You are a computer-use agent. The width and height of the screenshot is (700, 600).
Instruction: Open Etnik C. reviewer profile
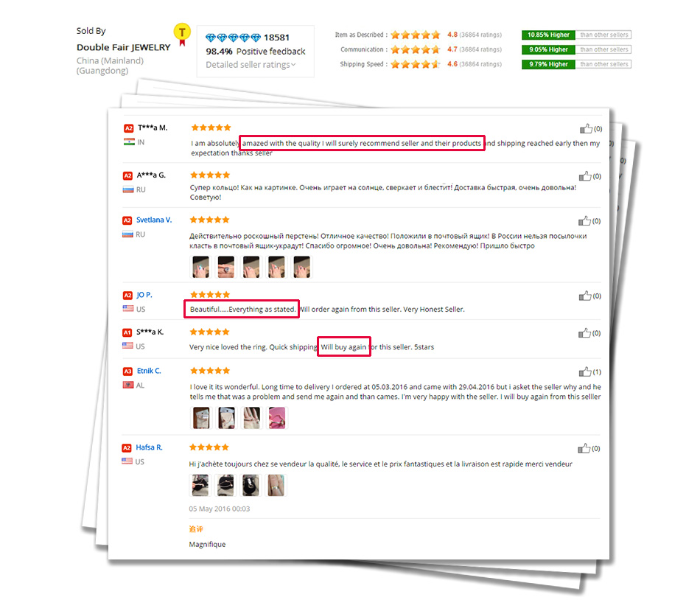click(149, 371)
